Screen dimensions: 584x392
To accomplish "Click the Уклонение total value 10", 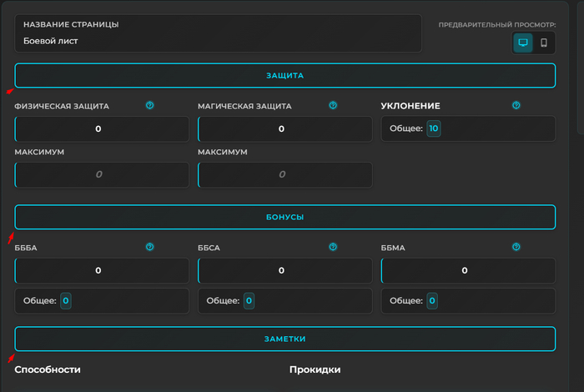I will click(433, 128).
